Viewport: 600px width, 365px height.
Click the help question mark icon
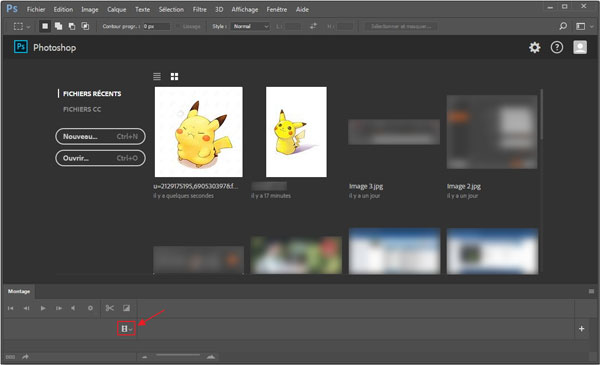[557, 47]
